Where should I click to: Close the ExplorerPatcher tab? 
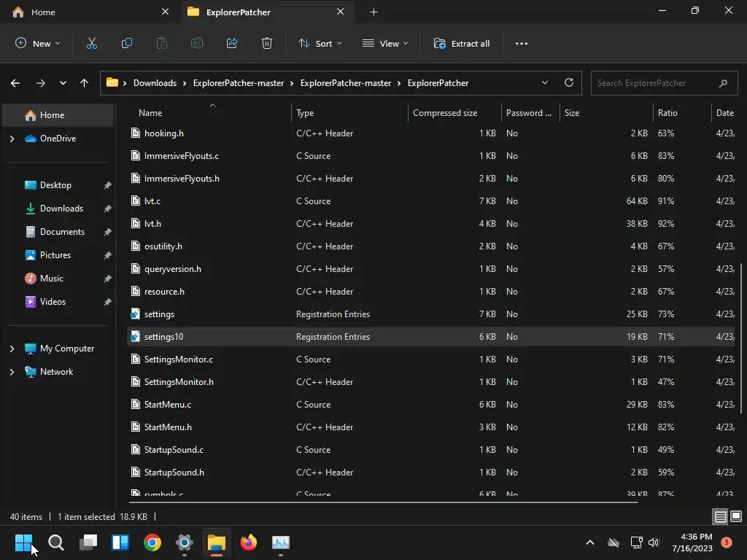tap(341, 12)
